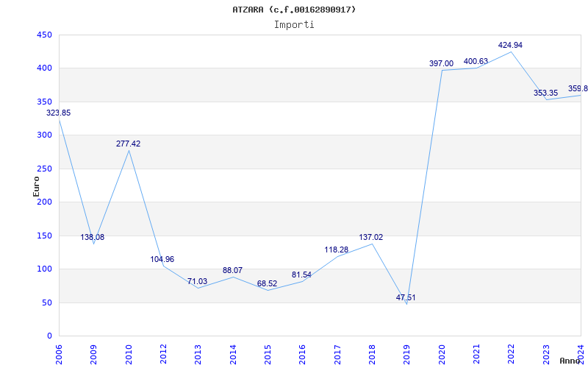Screen dimensions: 588x368
Task: Select the 397.00 data label
Action: [x=442, y=64]
